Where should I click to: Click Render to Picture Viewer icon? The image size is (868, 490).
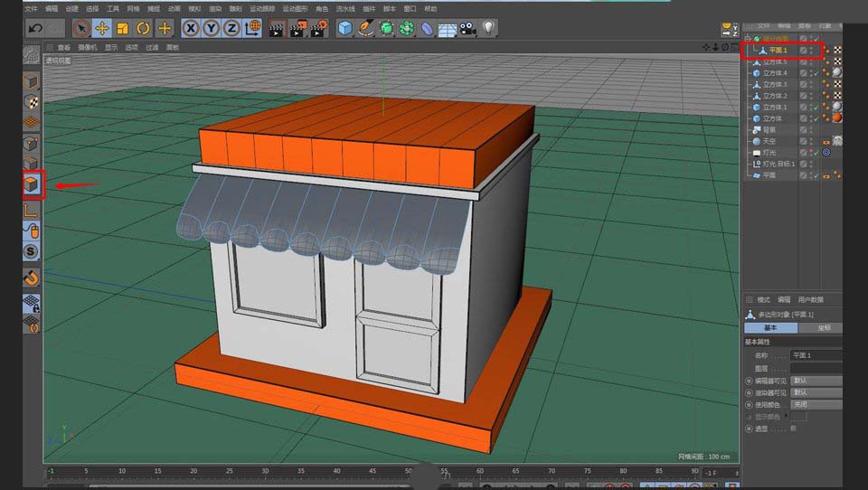(x=297, y=28)
